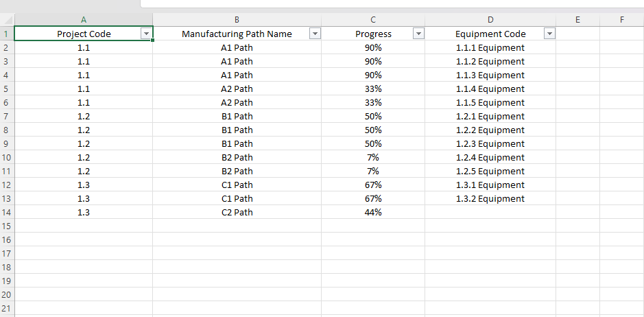
Task: Open the Equipment Code filter dropdown
Action: (549, 34)
